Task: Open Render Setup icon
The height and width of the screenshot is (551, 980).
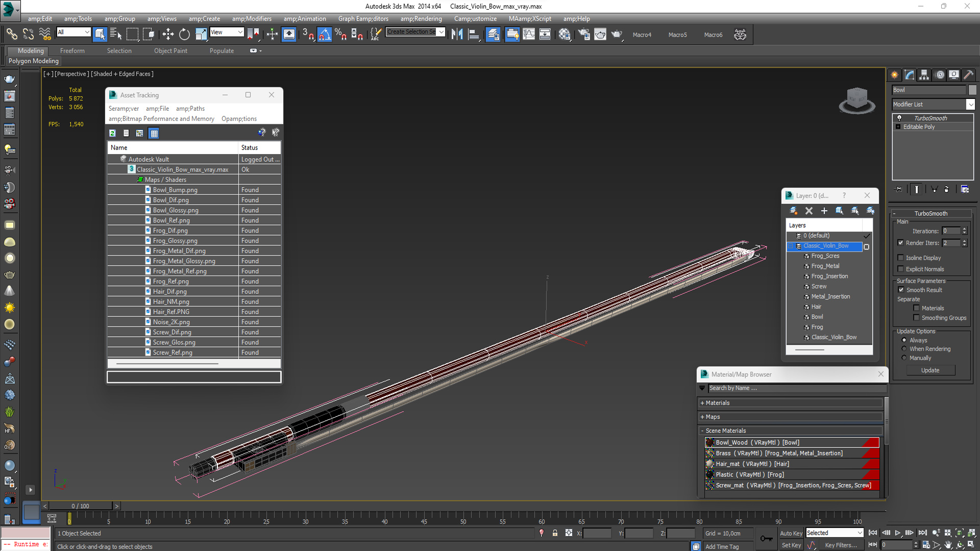Action: 583,34
